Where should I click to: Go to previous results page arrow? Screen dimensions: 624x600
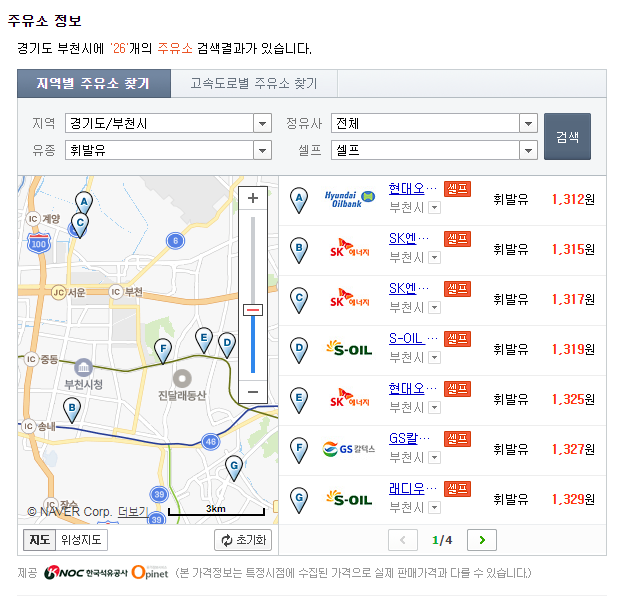pyautogui.click(x=403, y=540)
